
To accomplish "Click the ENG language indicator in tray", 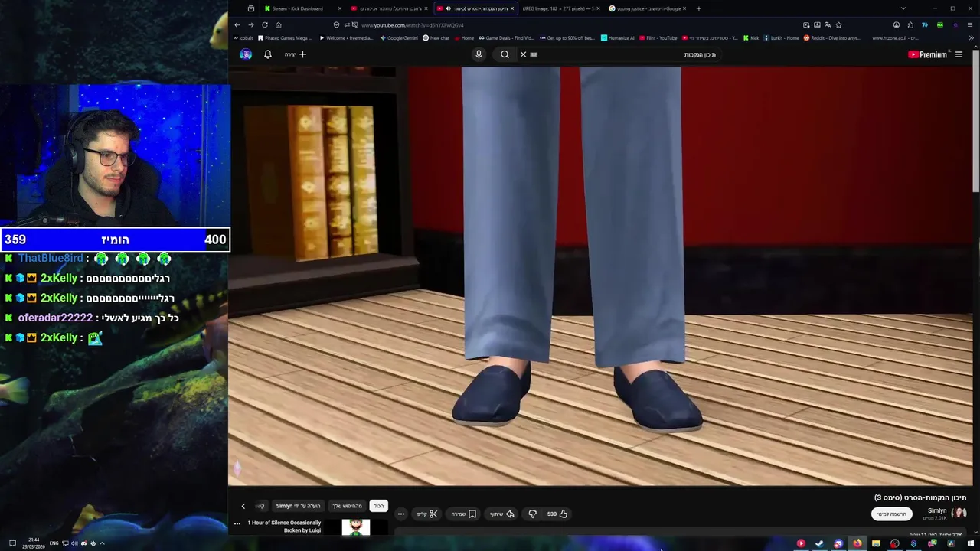I will 54,543.
